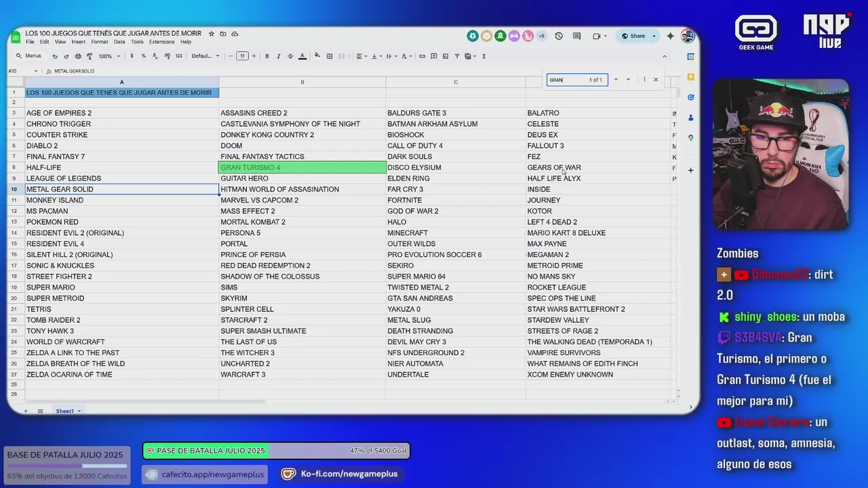The image size is (868, 488).
Task: Click the Insert chart icon
Action: click(x=446, y=56)
